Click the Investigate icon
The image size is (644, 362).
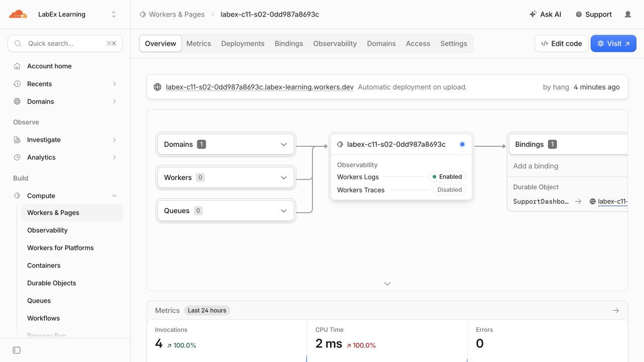pos(17,139)
